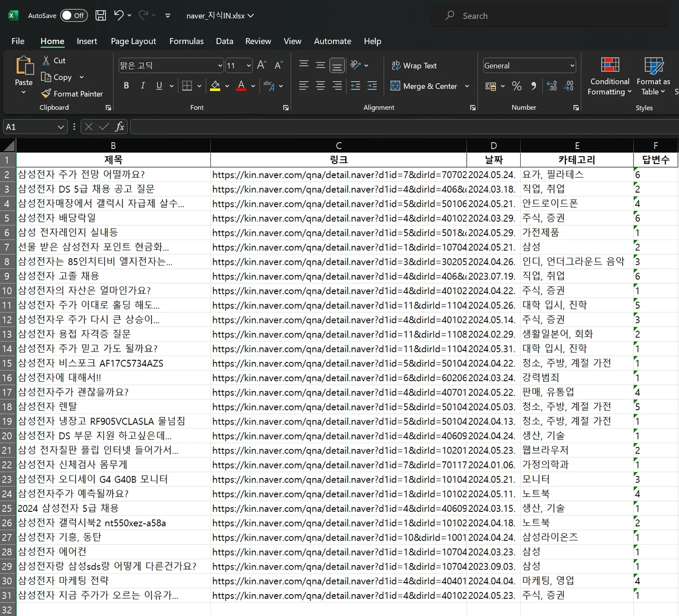Open Alignment dialog launcher

[x=473, y=107]
